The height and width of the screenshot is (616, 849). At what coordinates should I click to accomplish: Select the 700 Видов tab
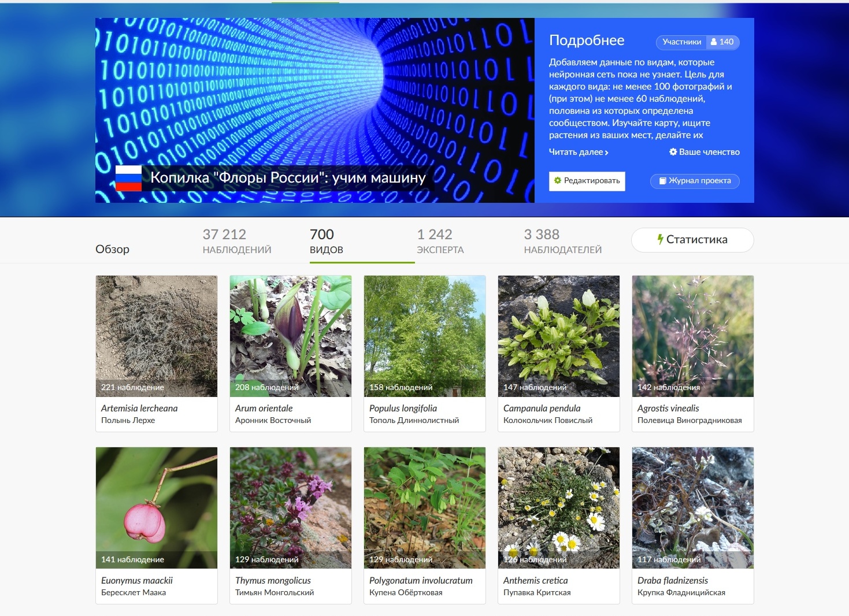(326, 242)
